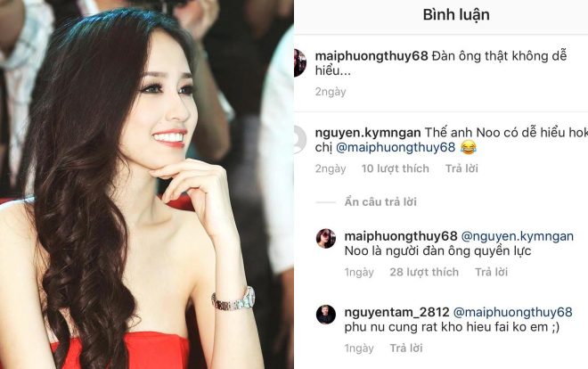Viewport: 588px width, 369px height.
Task: Reply to maiphuongthuy68's Noo comment
Action: click(x=491, y=272)
